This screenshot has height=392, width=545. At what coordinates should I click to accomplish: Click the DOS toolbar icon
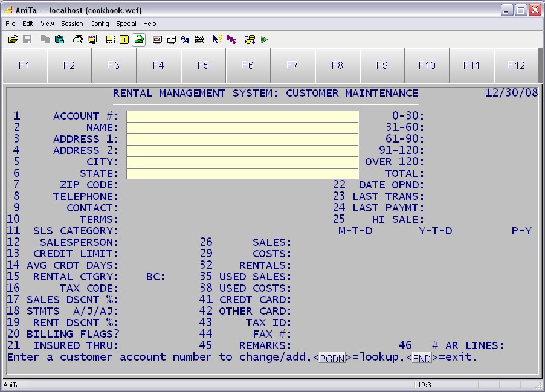click(x=231, y=40)
